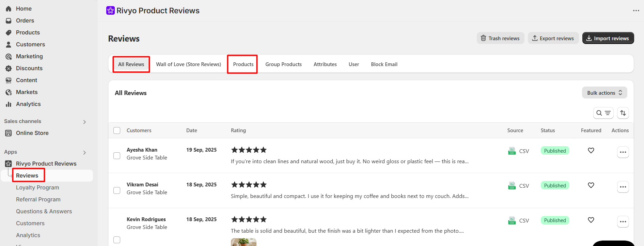Open Loyalty Program under Rivyo
The height and width of the screenshot is (246, 644).
click(x=37, y=187)
